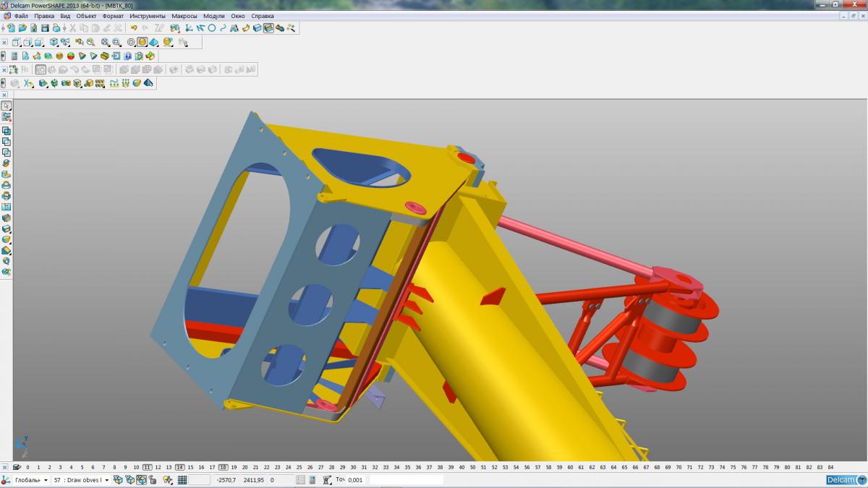Click the Solid Boolean addition icon in left toolbar

7,131
